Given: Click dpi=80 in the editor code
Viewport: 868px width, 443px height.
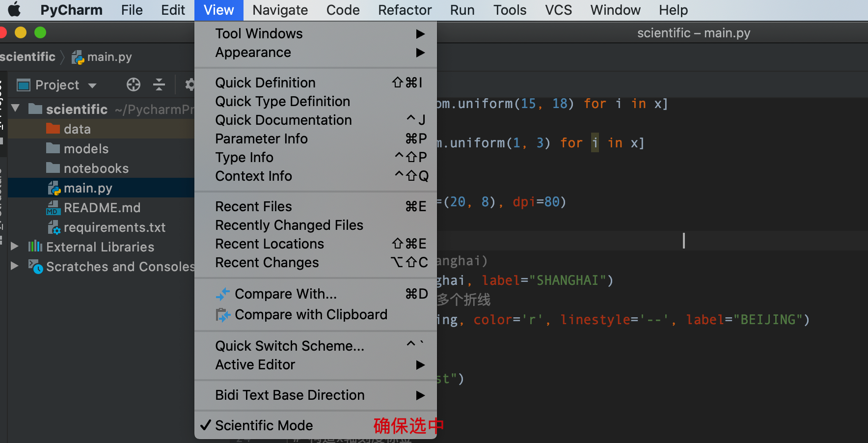Looking at the screenshot, I should pyautogui.click(x=536, y=202).
